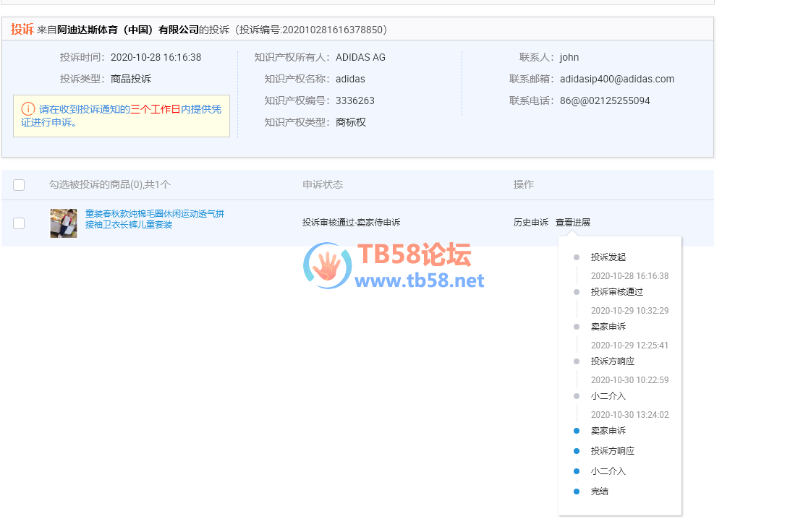Click 操作 column header
This screenshot has height=532, width=790.
[524, 185]
